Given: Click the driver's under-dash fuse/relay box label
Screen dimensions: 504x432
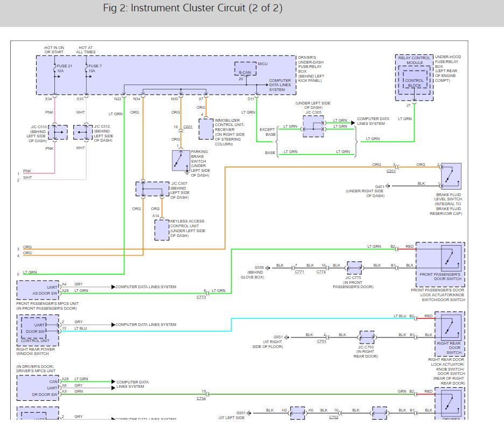Looking at the screenshot, I should (x=311, y=69).
